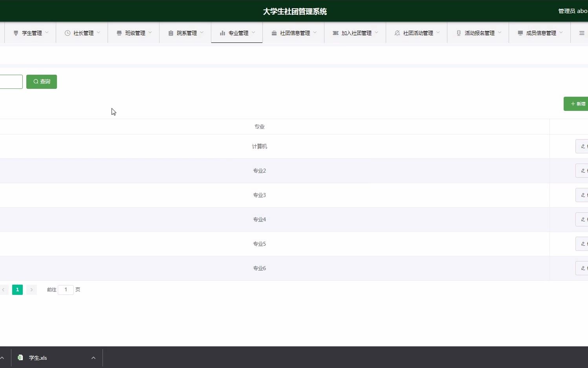Expand the 学生管理 dropdown arrow

pyautogui.click(x=47, y=32)
